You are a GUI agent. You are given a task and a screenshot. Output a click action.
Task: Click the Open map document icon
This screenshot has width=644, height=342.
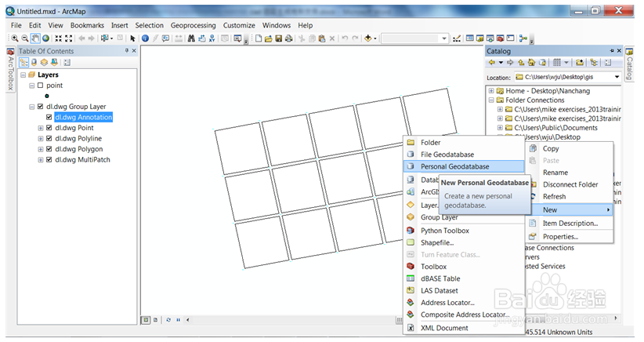click(268, 38)
